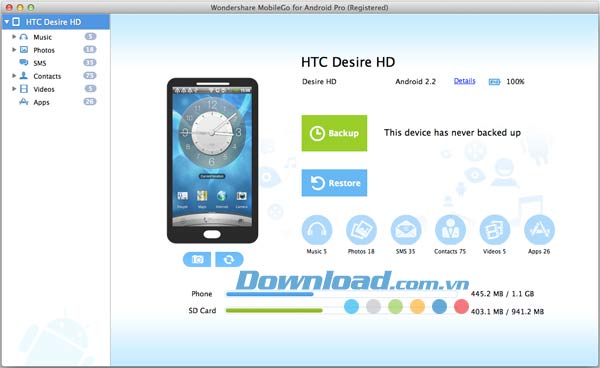
Task: Select SMS in the sidebar
Action: (40, 63)
